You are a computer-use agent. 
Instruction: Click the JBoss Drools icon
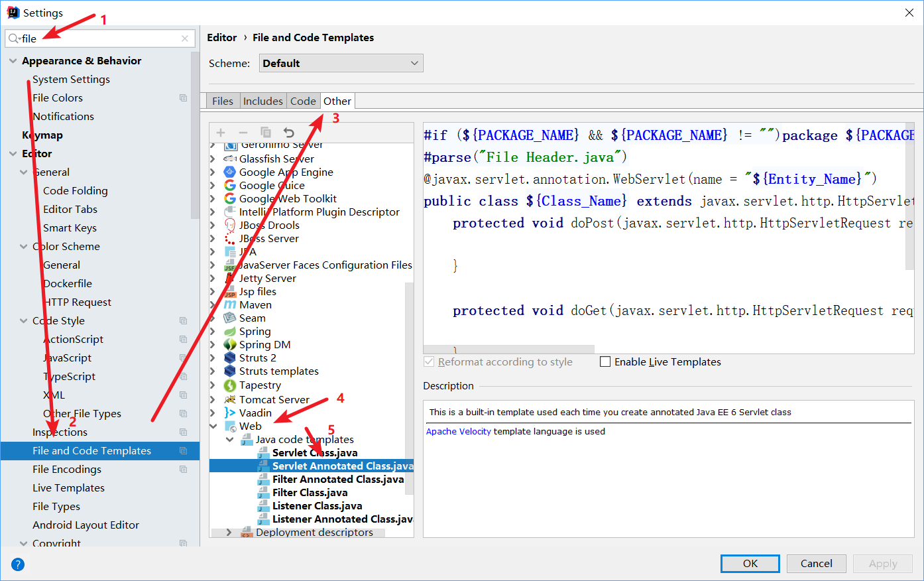coord(230,225)
